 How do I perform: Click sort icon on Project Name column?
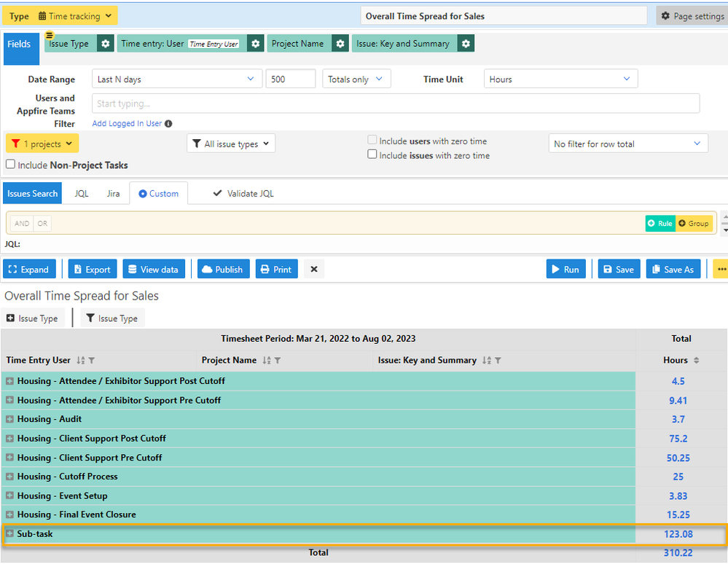pyautogui.click(x=267, y=360)
